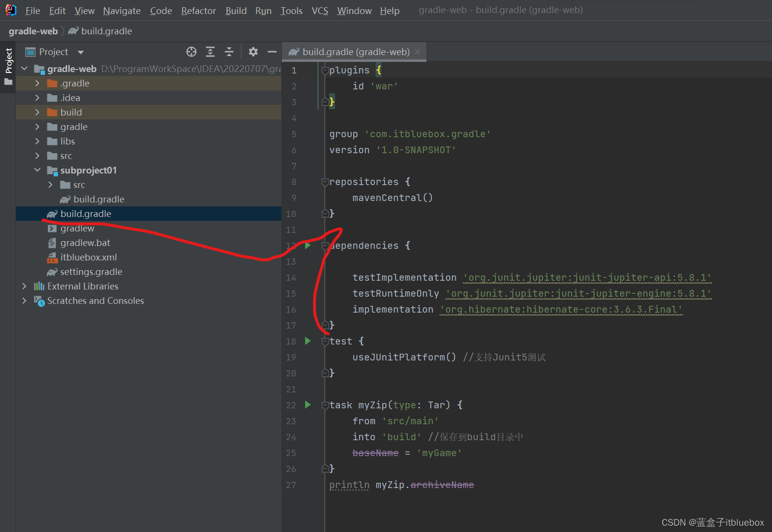Open the Run menu
Viewport: 772px width, 532px height.
[263, 11]
